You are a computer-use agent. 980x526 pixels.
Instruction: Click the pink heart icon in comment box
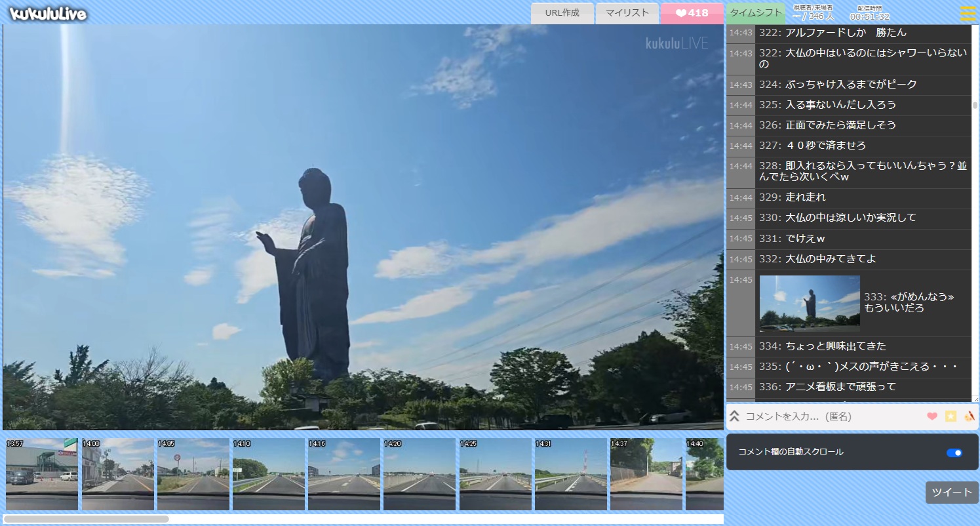point(931,416)
